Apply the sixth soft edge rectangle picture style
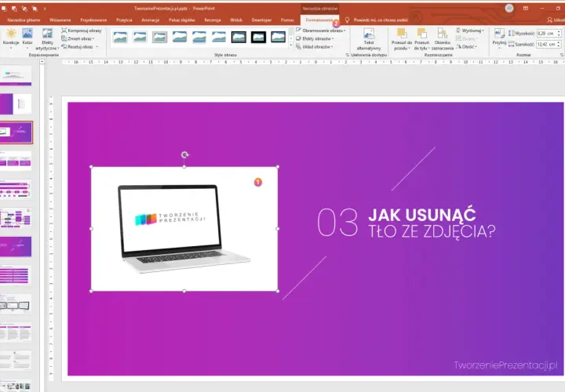The width and height of the screenshot is (565, 392). tap(219, 37)
